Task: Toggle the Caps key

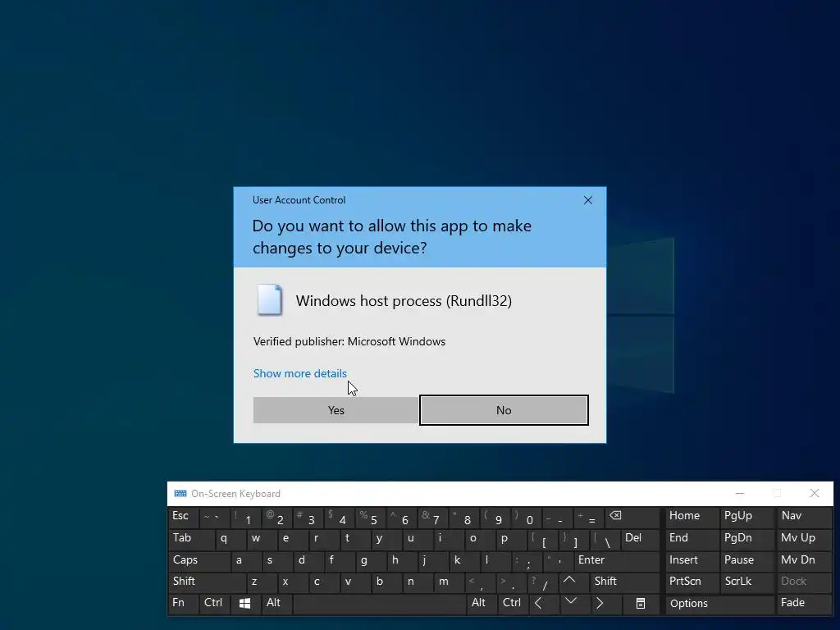Action: (x=199, y=561)
